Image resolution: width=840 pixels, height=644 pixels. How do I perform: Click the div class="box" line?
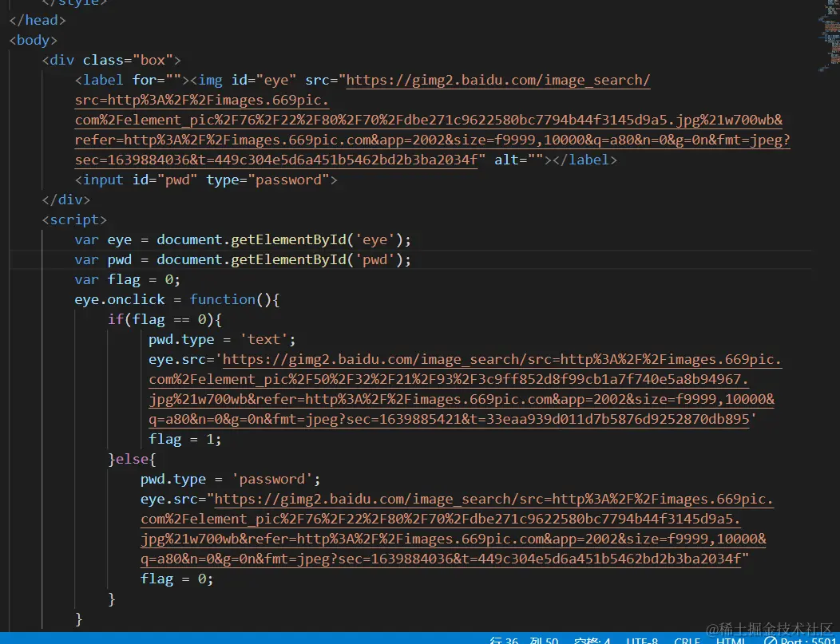coord(112,60)
